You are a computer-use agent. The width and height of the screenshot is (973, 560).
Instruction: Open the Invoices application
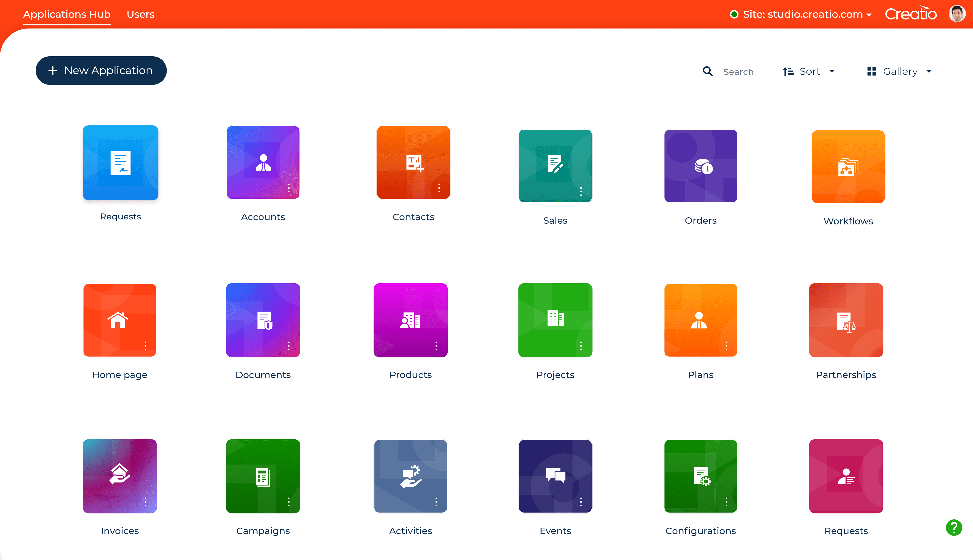[x=120, y=476]
